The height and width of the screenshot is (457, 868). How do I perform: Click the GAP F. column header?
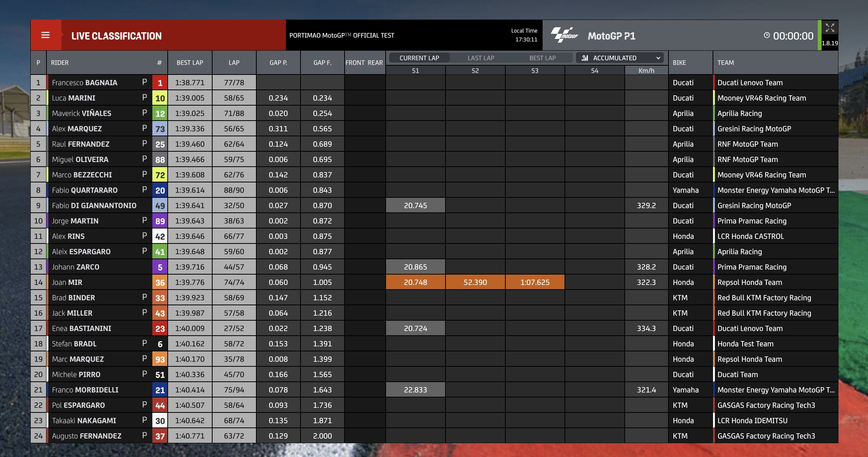322,63
